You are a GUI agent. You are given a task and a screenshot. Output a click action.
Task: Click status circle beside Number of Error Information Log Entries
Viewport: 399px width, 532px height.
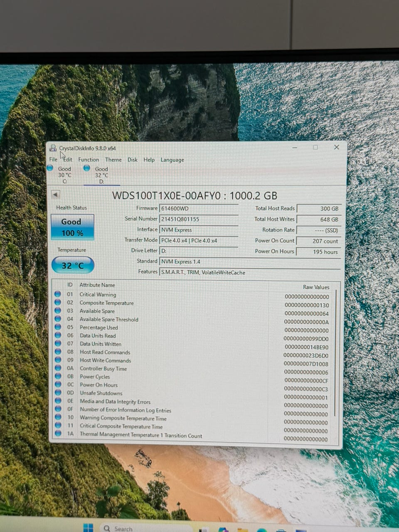58,409
